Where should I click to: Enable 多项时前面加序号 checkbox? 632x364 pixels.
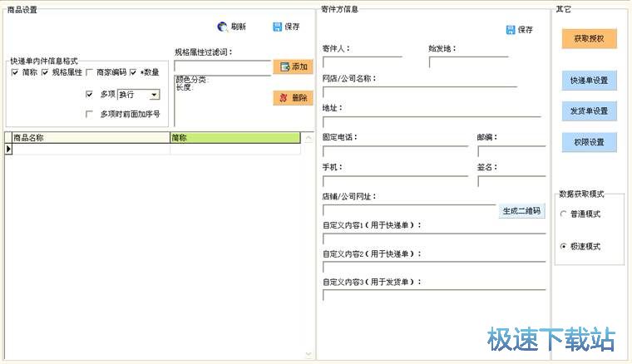89,114
